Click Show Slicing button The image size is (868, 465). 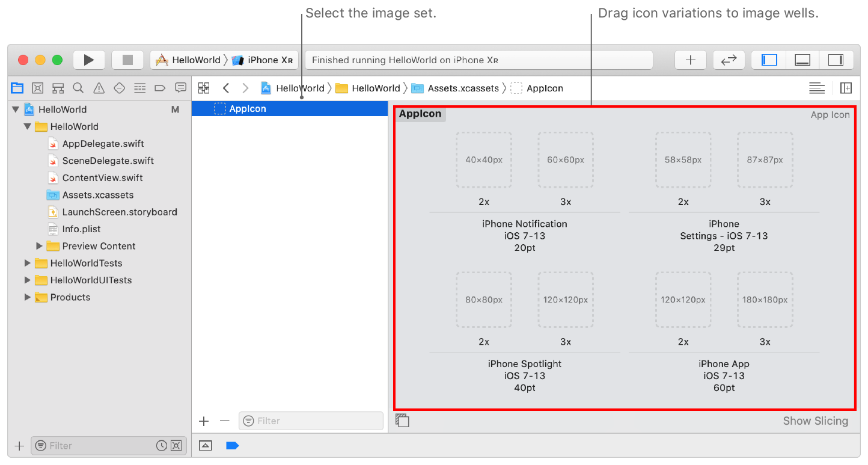(815, 421)
